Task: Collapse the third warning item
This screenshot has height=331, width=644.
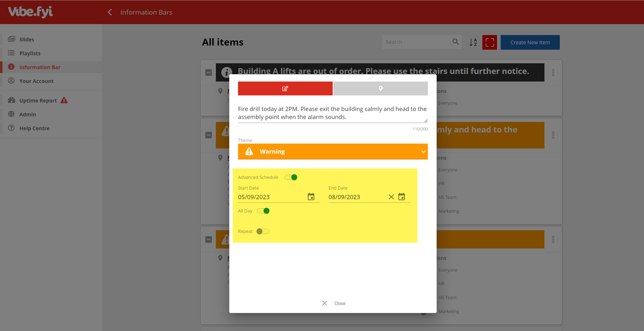Action: pos(209,239)
